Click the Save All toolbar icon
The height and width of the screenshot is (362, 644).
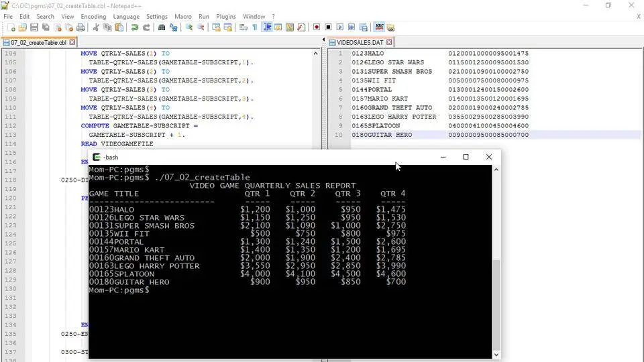(46, 27)
